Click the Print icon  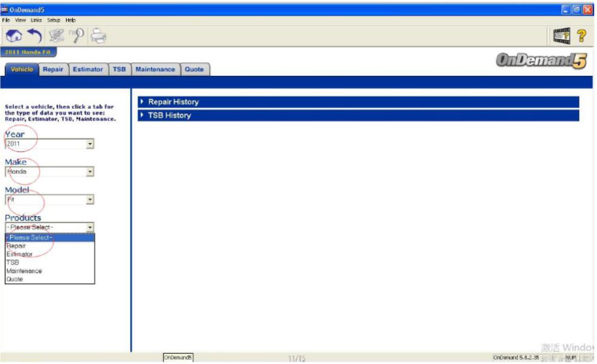pyautogui.click(x=98, y=37)
